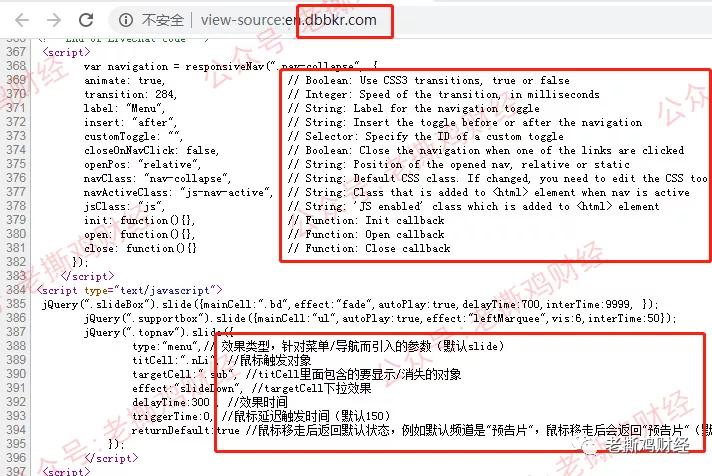Click the 'label: "Menu",' code line
The width and height of the screenshot is (712, 476).
(x=124, y=109)
